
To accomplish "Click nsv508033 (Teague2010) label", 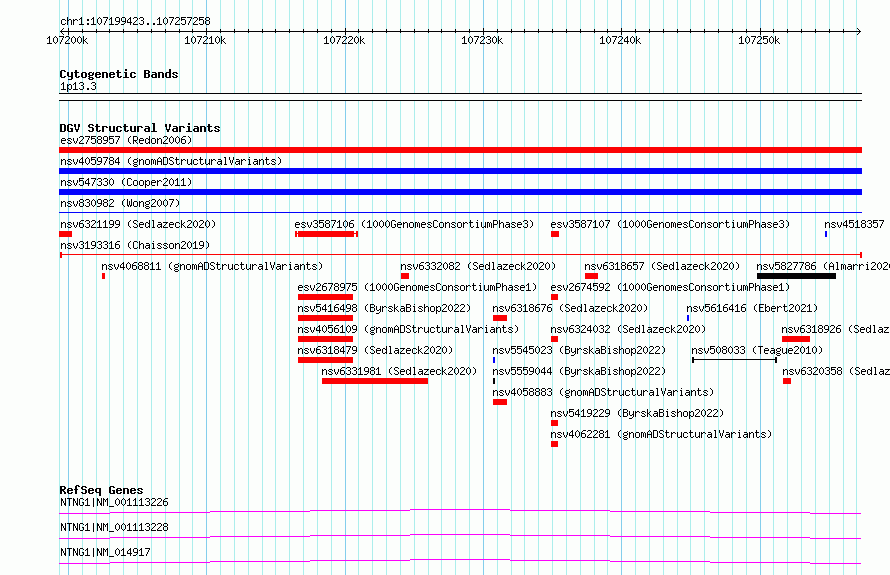I will pos(757,350).
